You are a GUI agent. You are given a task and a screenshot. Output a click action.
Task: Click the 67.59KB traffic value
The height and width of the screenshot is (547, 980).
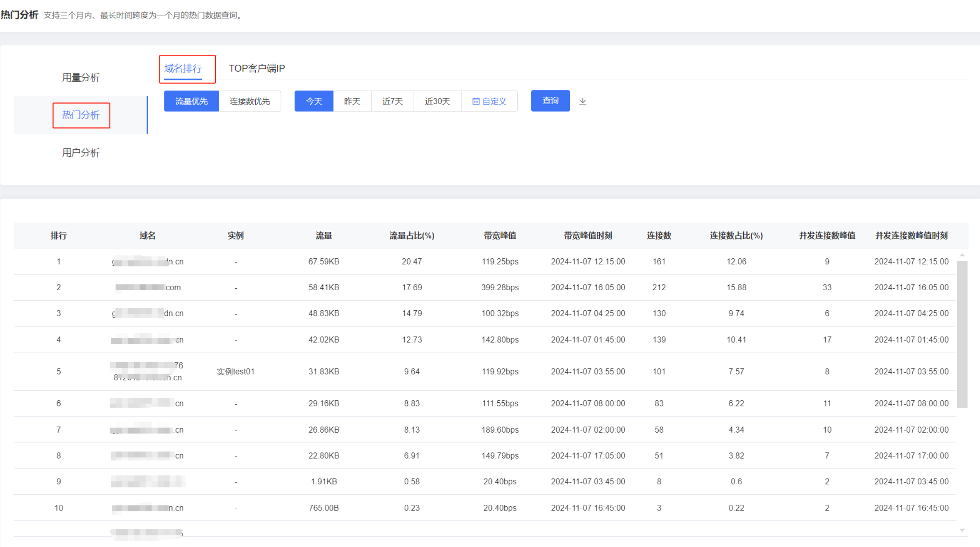pyautogui.click(x=324, y=262)
